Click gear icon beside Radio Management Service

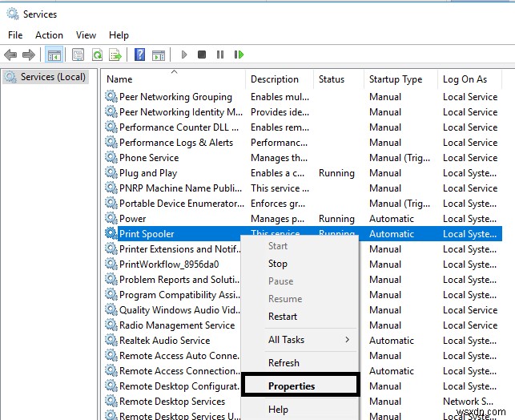[x=111, y=325]
